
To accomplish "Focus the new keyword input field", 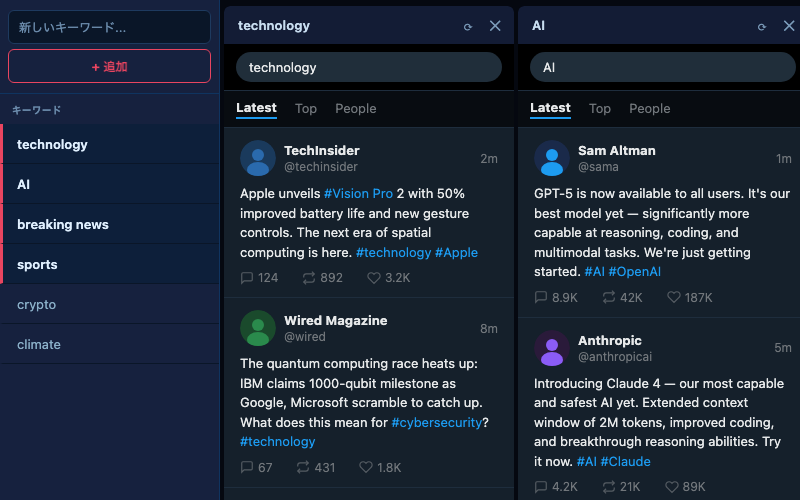I will 109,27.
